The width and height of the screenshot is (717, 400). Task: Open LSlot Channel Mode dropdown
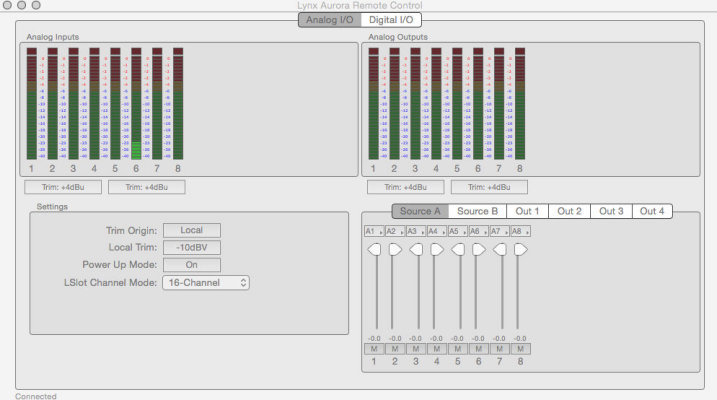tap(206, 283)
